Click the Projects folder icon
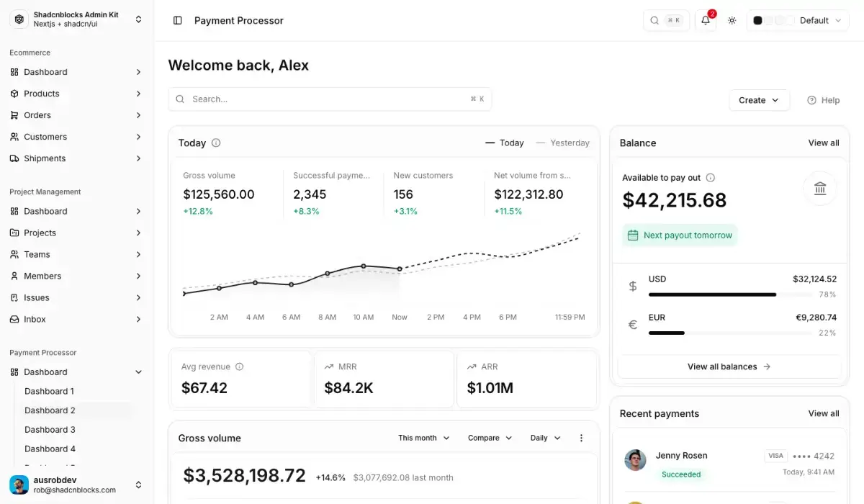Viewport: 864px width, 504px height. (x=14, y=233)
